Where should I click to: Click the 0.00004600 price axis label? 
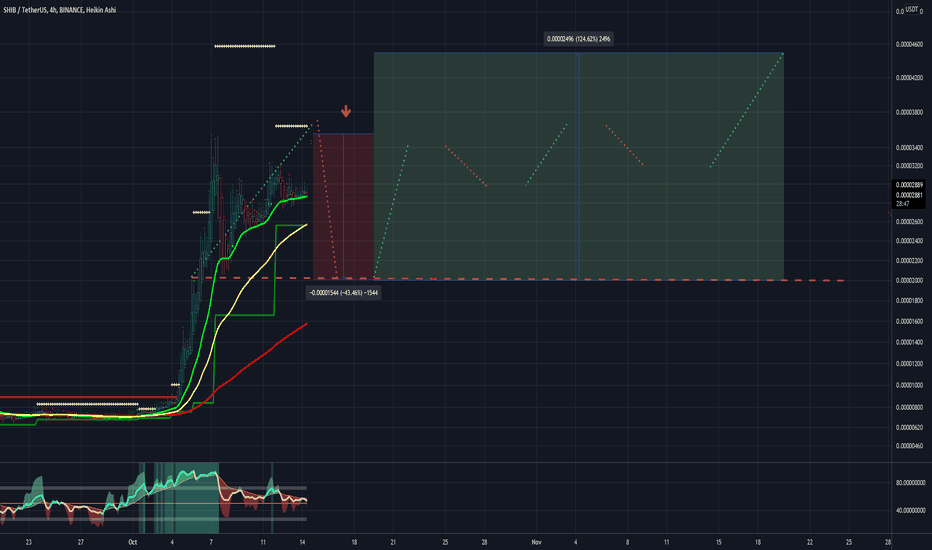click(909, 45)
